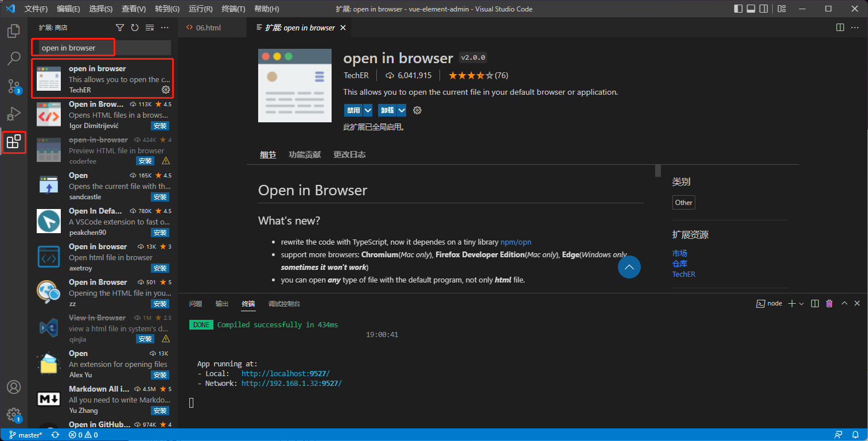The width and height of the screenshot is (868, 441).
Task: Open the Manage gear in activity bar
Action: [14, 415]
